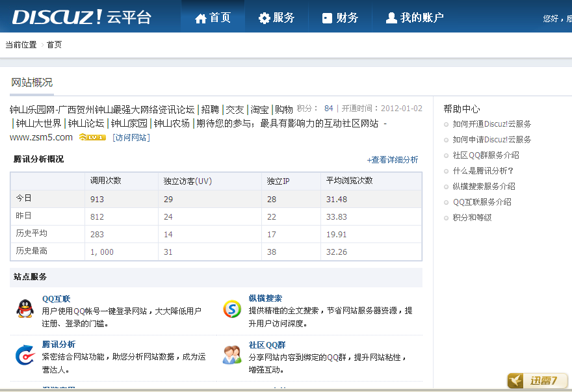Click the 历史最高 row label
The image size is (572, 392).
[31, 251]
